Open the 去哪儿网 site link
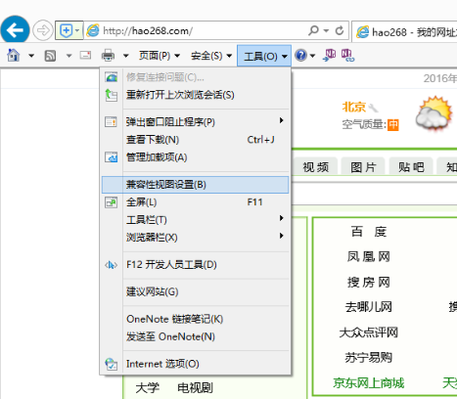The height and width of the screenshot is (399, 457). pyautogui.click(x=369, y=307)
